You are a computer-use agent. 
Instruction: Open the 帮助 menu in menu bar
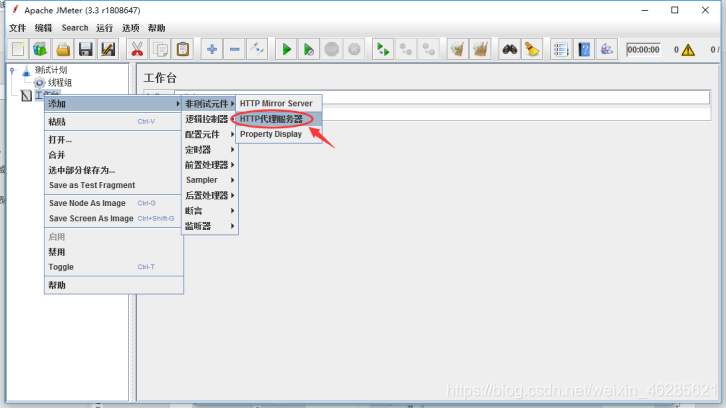[156, 28]
